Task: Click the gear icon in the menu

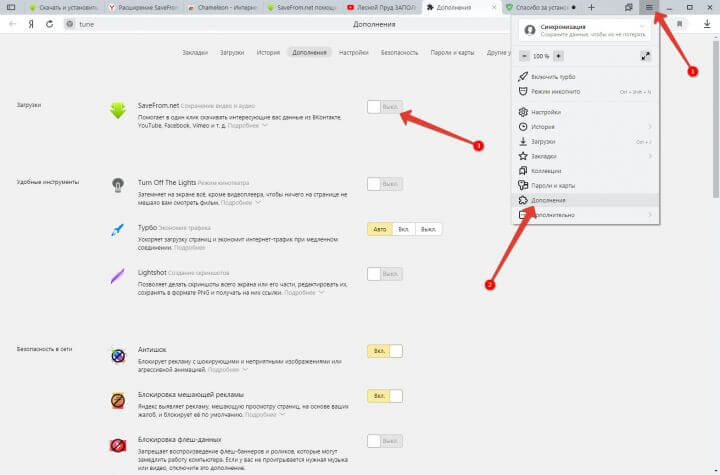Action: click(523, 112)
